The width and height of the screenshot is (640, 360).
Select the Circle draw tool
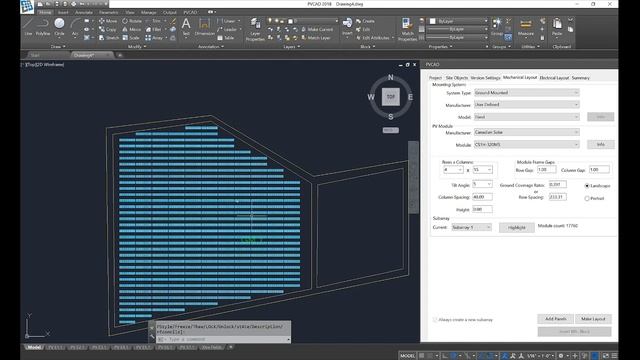click(59, 27)
